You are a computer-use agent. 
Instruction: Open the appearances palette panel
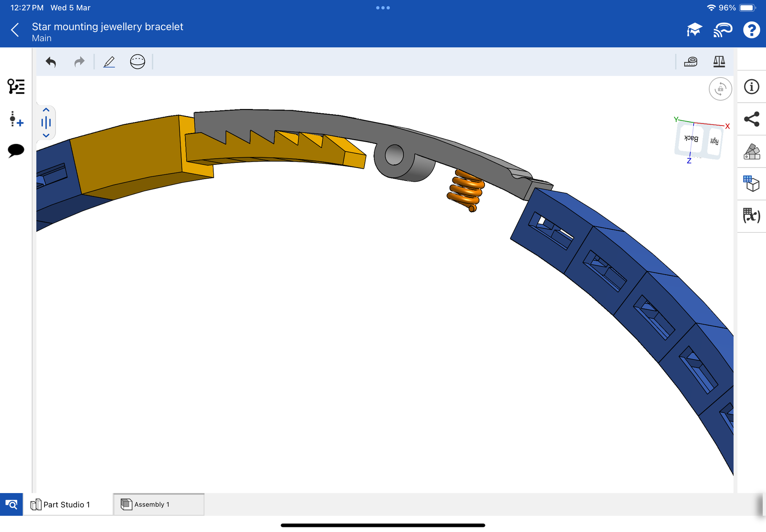(x=751, y=151)
